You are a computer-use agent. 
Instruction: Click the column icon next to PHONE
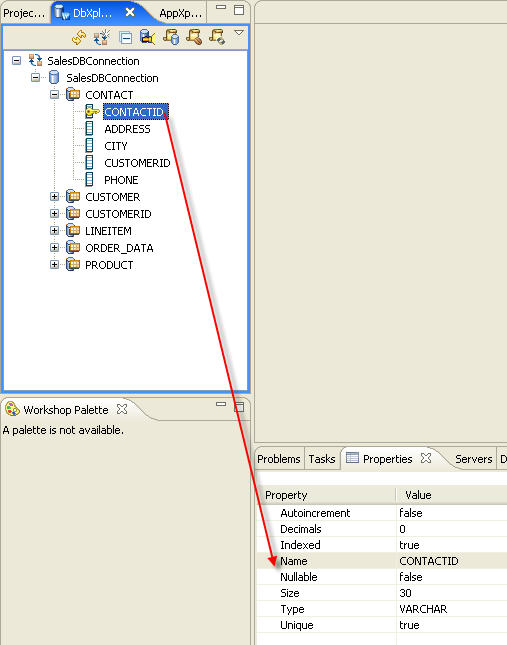(x=89, y=179)
